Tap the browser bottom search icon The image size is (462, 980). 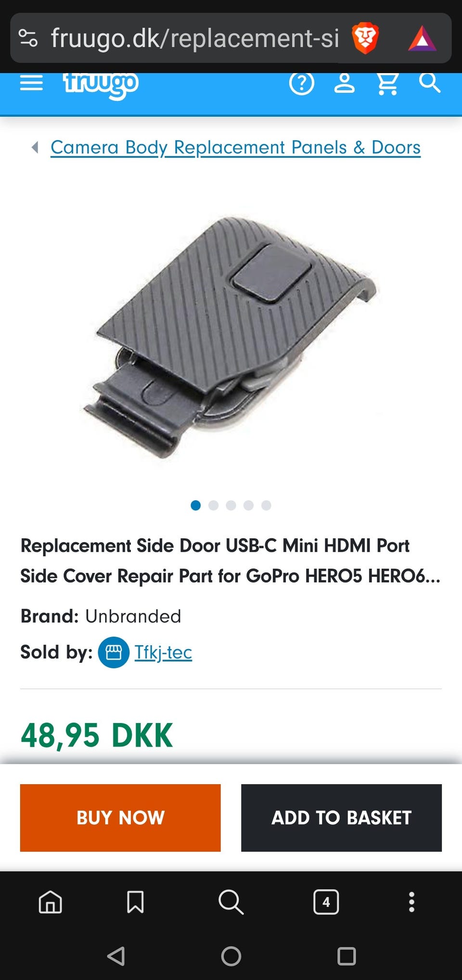(x=231, y=902)
